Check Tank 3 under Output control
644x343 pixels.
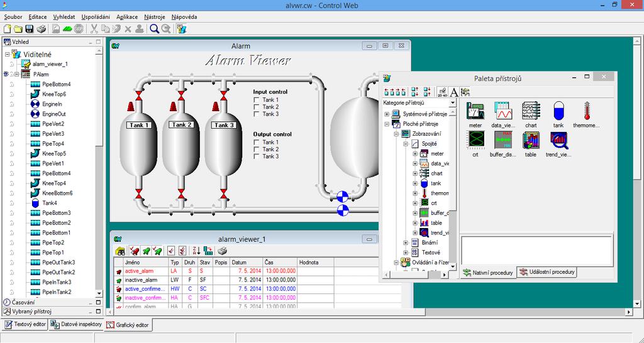pos(257,156)
